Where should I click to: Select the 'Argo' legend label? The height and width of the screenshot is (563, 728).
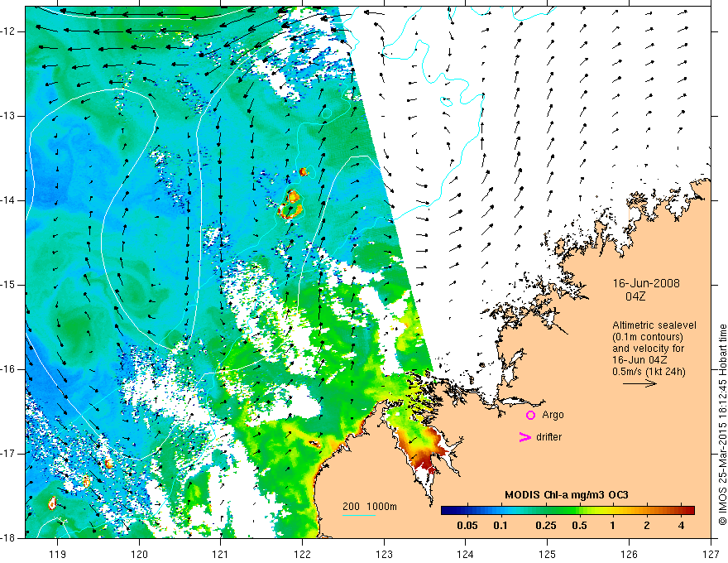point(553,415)
